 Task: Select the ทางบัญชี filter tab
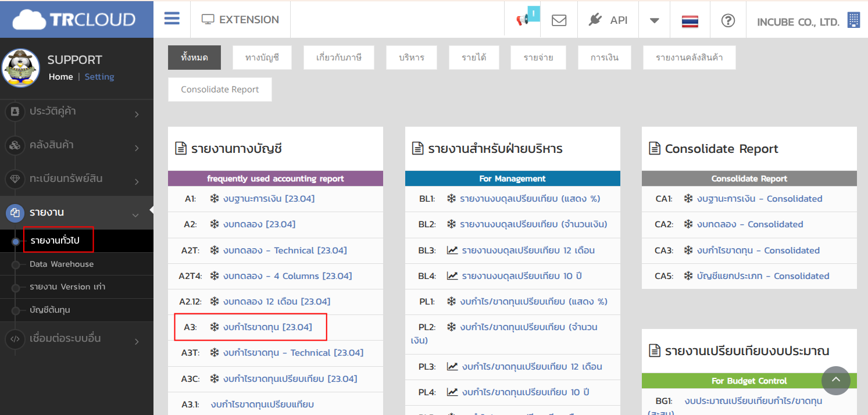pyautogui.click(x=262, y=58)
